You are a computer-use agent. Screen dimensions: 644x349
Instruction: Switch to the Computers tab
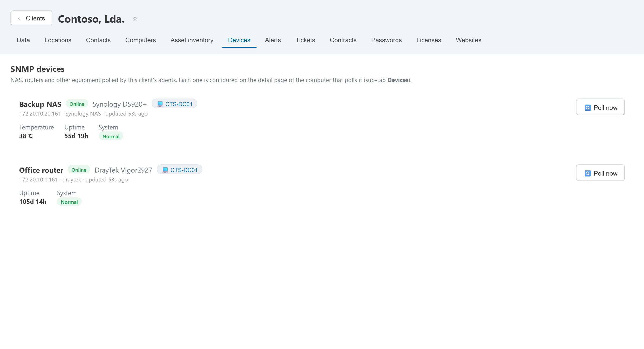coord(141,40)
